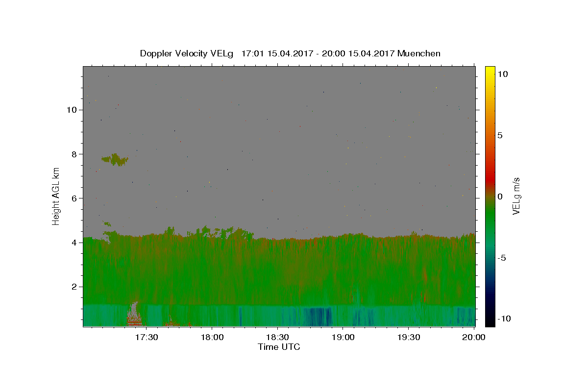Click the 2 km height tick label
Viewport: 588px width, 392px height.
click(x=74, y=287)
